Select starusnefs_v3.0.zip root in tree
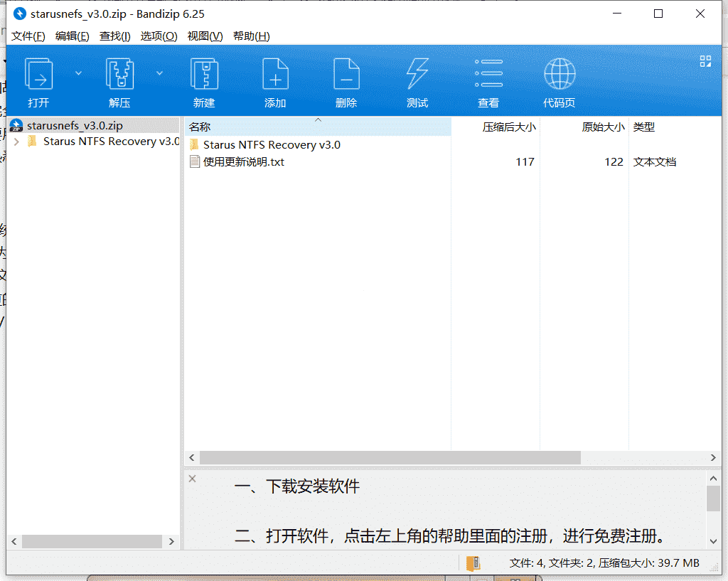 pyautogui.click(x=75, y=125)
